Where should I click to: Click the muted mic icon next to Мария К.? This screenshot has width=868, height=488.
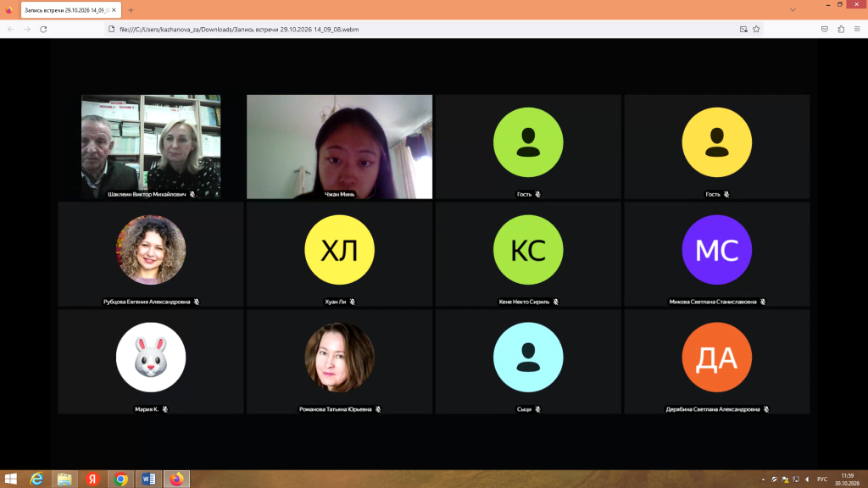[x=165, y=409]
